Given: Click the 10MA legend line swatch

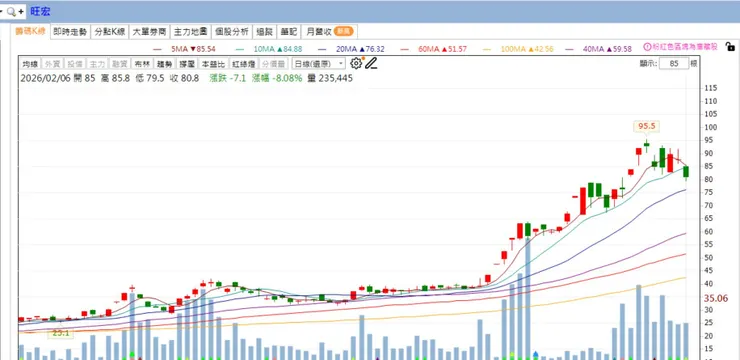Looking at the screenshot, I should coord(240,49).
